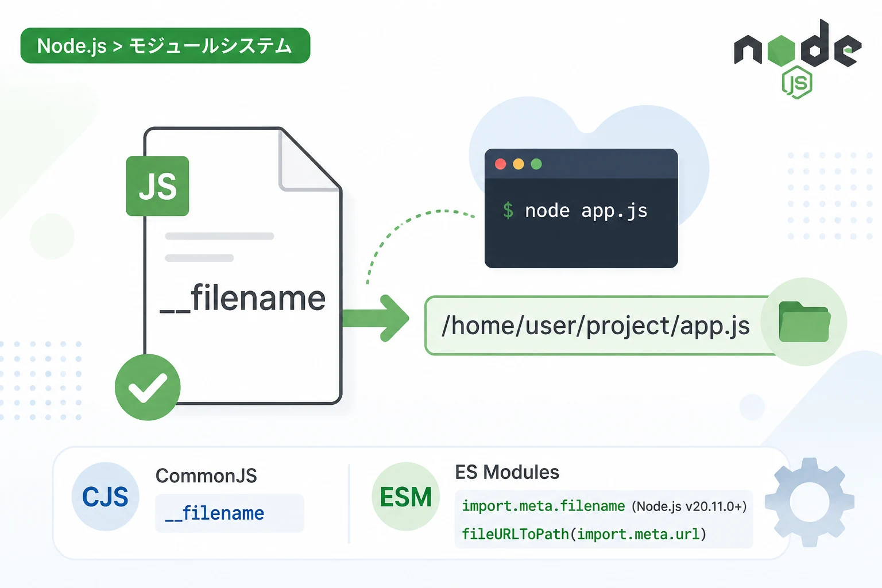Click the green terminal window dot
882x588 pixels.
point(536,164)
